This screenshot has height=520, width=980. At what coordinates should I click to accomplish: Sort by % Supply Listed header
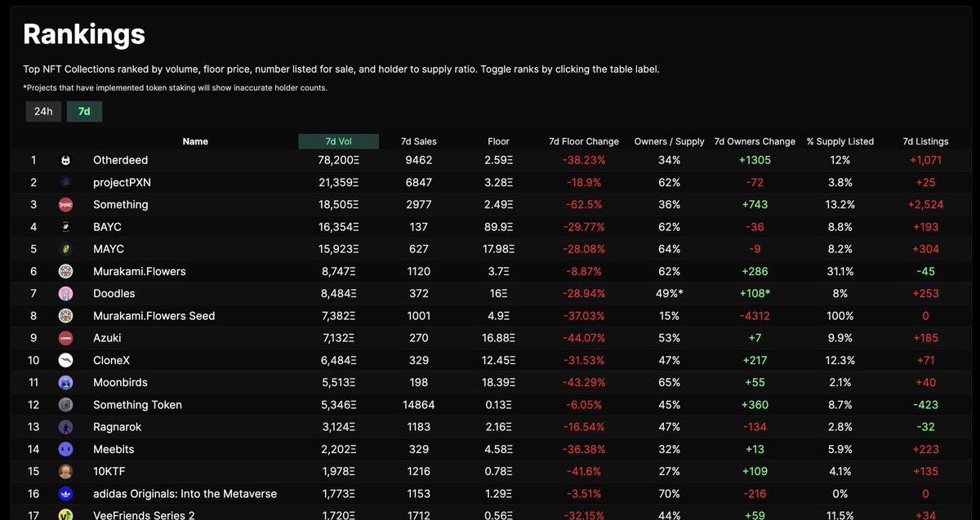[840, 141]
